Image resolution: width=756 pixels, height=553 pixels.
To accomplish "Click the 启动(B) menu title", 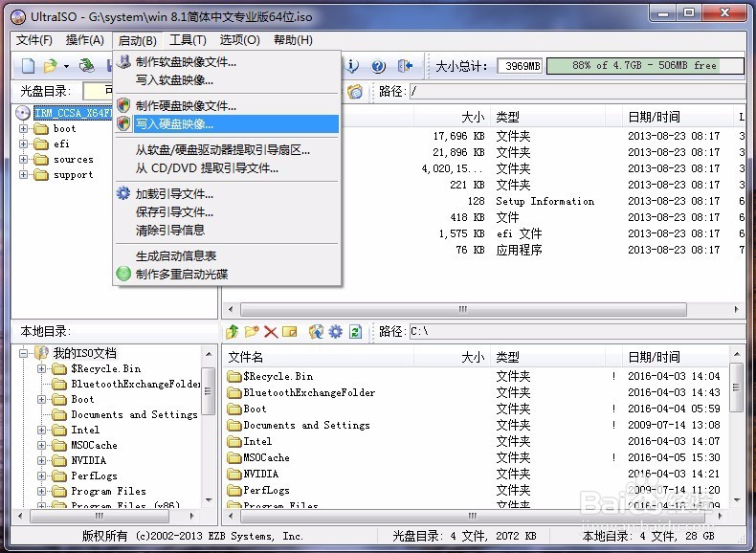I will coord(138,40).
